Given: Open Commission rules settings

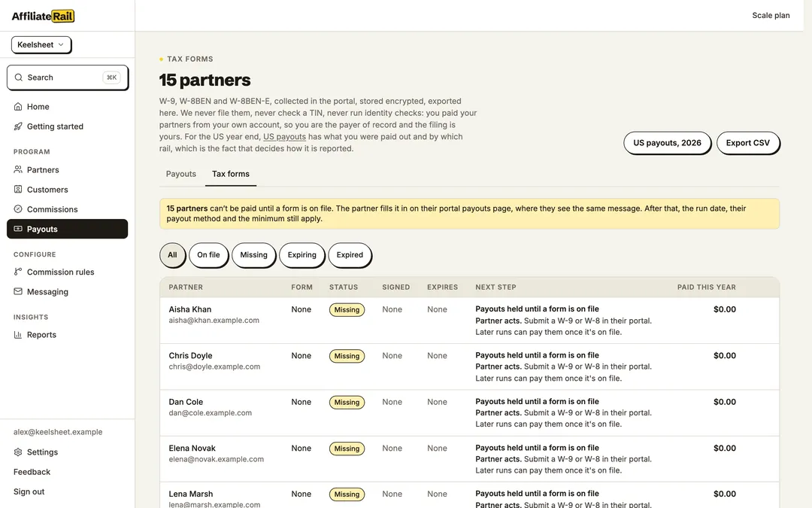Looking at the screenshot, I should (x=68, y=272).
